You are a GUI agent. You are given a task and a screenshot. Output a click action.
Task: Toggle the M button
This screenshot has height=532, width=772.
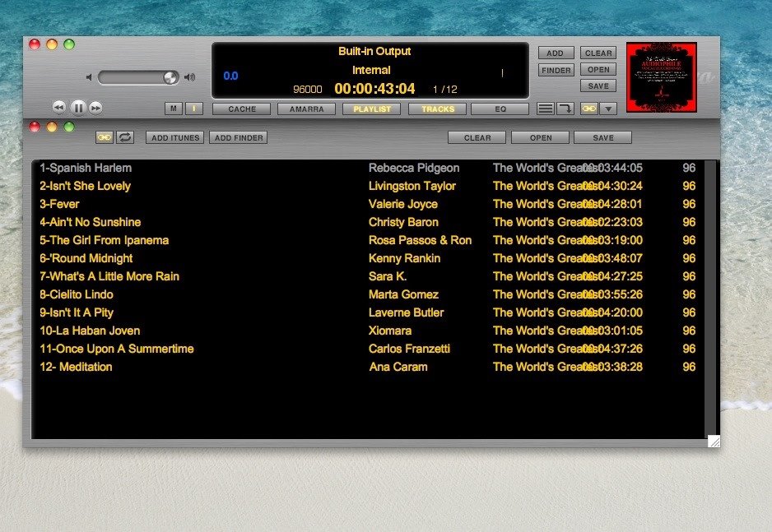coord(174,109)
